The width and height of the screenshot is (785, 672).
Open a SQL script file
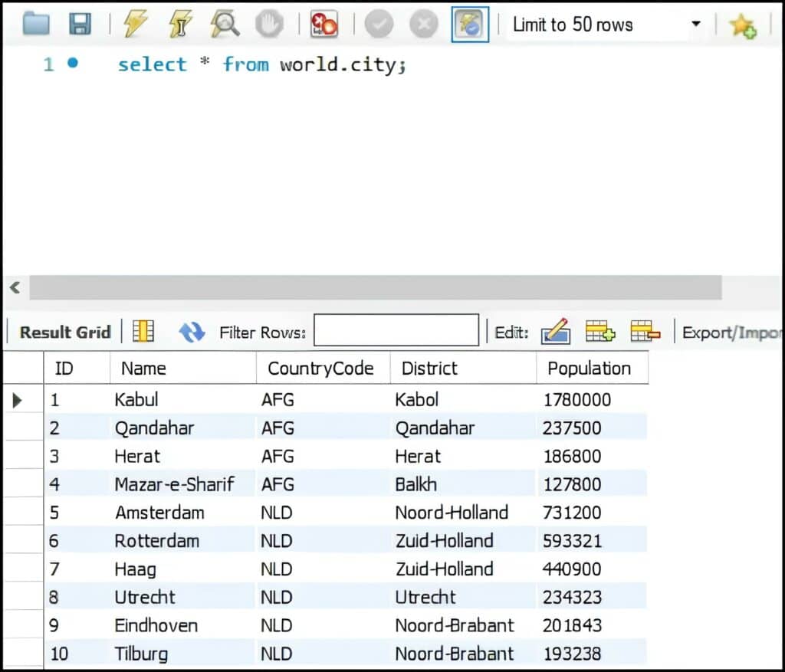coord(36,24)
